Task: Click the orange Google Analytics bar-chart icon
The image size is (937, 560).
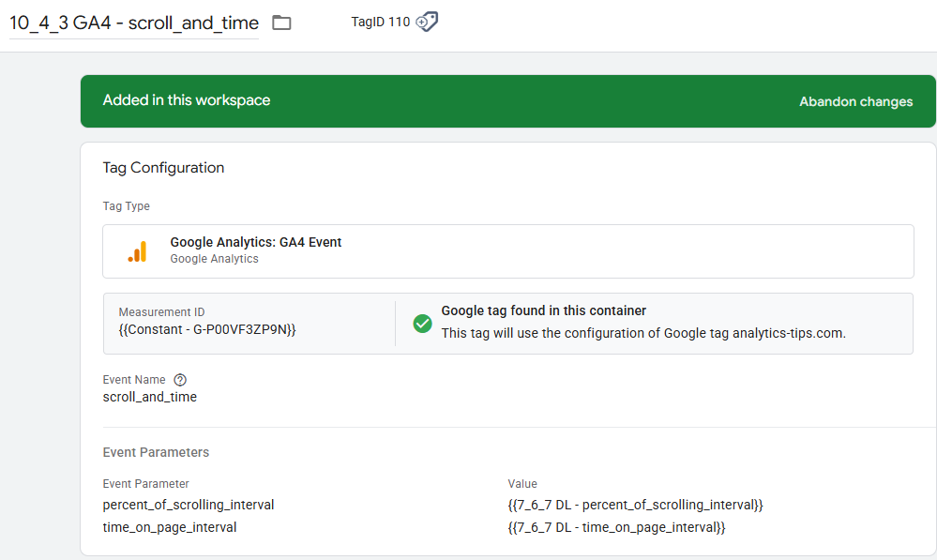Action: [x=137, y=251]
